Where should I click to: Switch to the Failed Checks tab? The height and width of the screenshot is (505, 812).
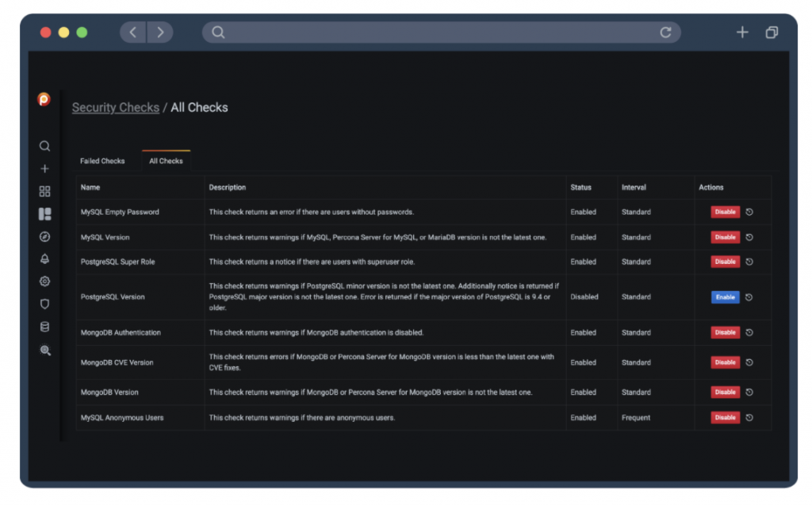coord(102,161)
